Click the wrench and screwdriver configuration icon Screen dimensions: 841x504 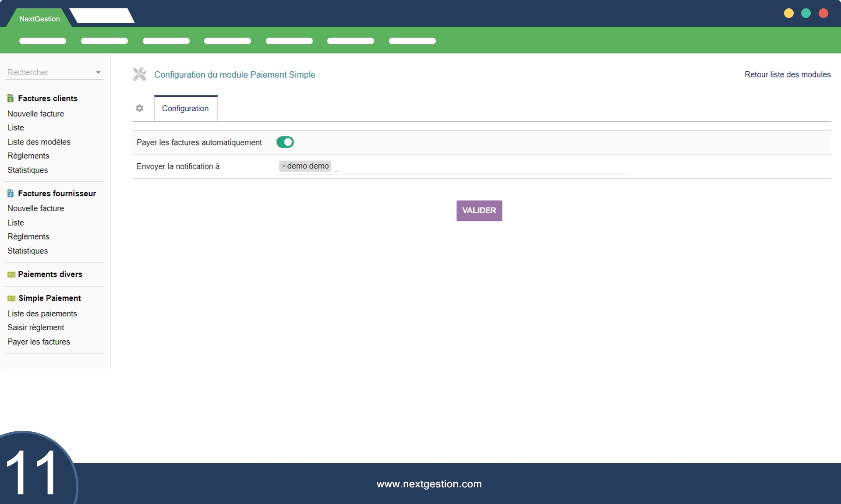(x=139, y=74)
